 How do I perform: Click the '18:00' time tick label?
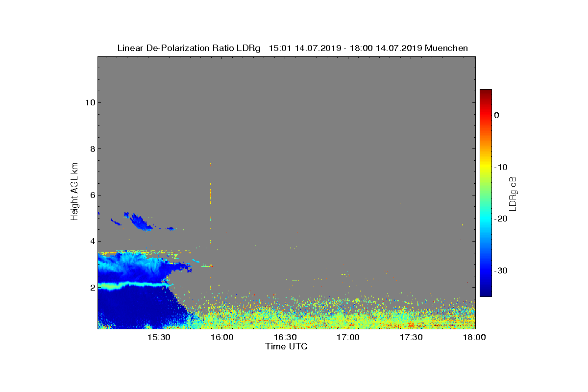tap(474, 337)
